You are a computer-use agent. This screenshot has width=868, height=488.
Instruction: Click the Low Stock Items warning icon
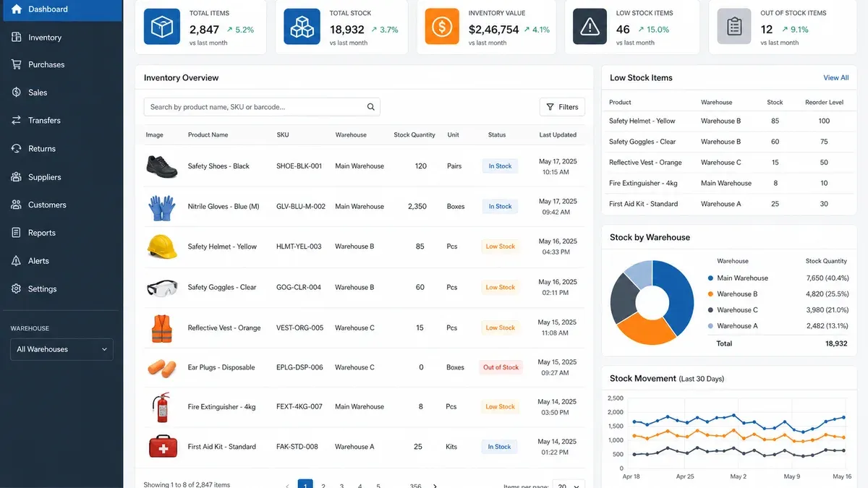[590, 27]
